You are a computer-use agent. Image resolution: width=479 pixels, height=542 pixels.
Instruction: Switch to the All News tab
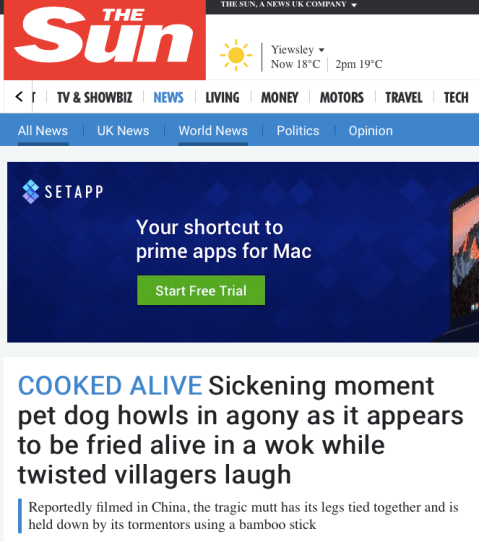click(43, 131)
